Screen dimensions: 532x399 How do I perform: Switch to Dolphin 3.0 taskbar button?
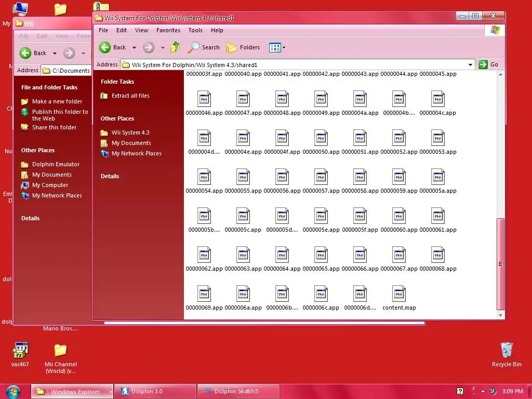tap(155, 392)
